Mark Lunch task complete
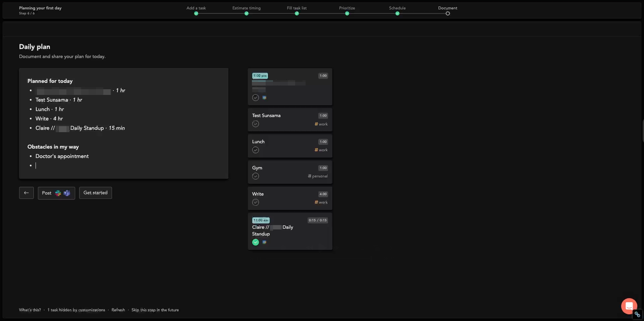The height and width of the screenshot is (321, 644). pos(256,150)
